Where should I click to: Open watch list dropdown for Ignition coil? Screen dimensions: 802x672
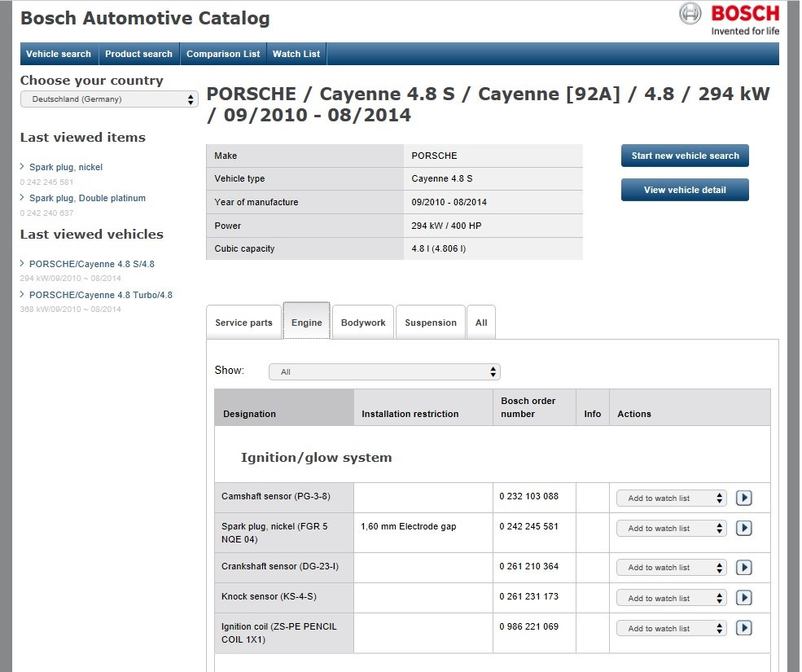671,629
